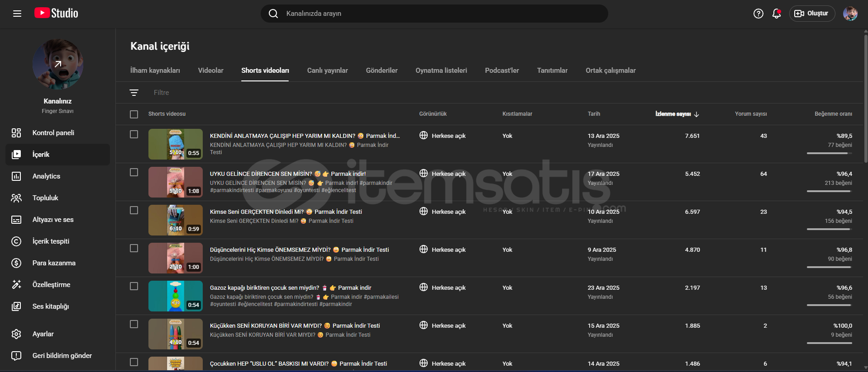Open Kimse Seni GERÇEKTEN Dinledi Mi video title
The width and height of the screenshot is (868, 372).
pyautogui.click(x=257, y=212)
